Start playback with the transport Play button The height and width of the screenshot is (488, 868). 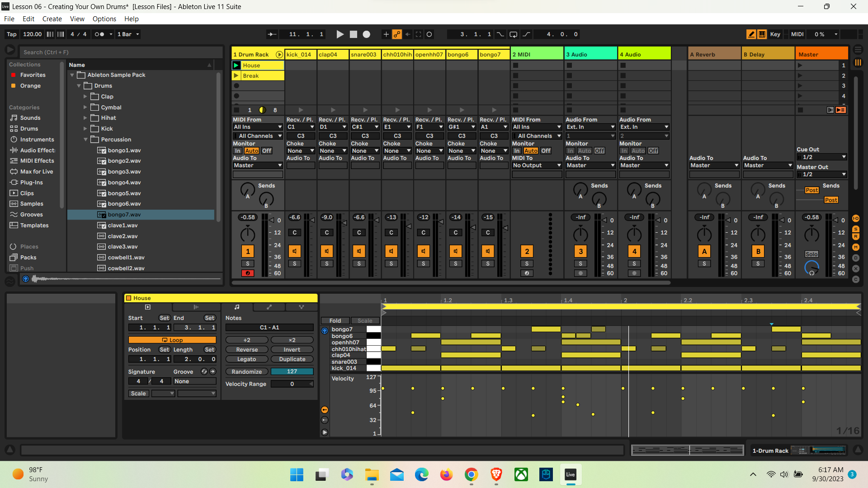340,34
